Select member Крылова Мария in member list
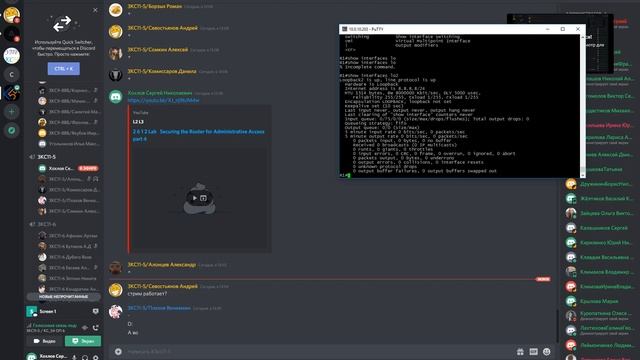Image resolution: width=640 pixels, height=360 pixels. [x=600, y=301]
